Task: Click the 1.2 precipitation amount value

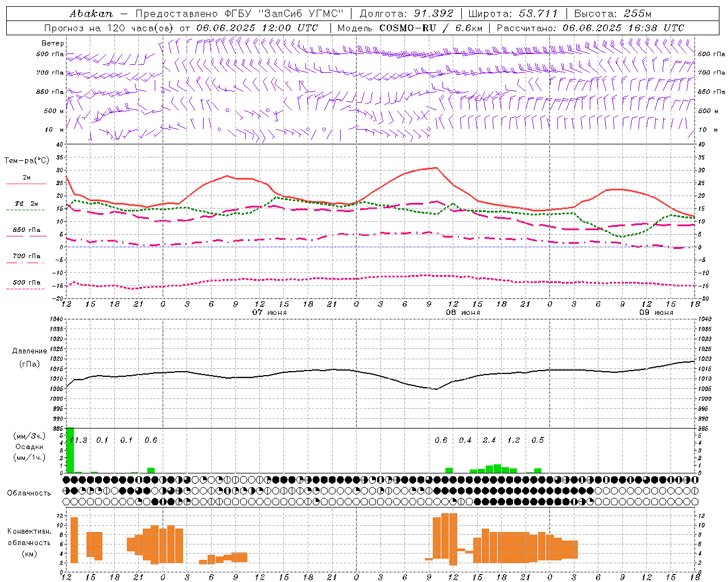Action: [514, 440]
